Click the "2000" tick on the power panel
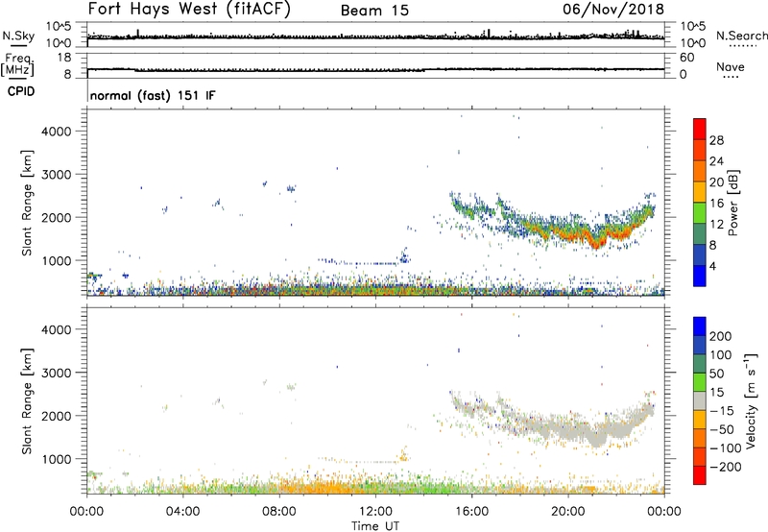768x532 pixels. (x=56, y=217)
